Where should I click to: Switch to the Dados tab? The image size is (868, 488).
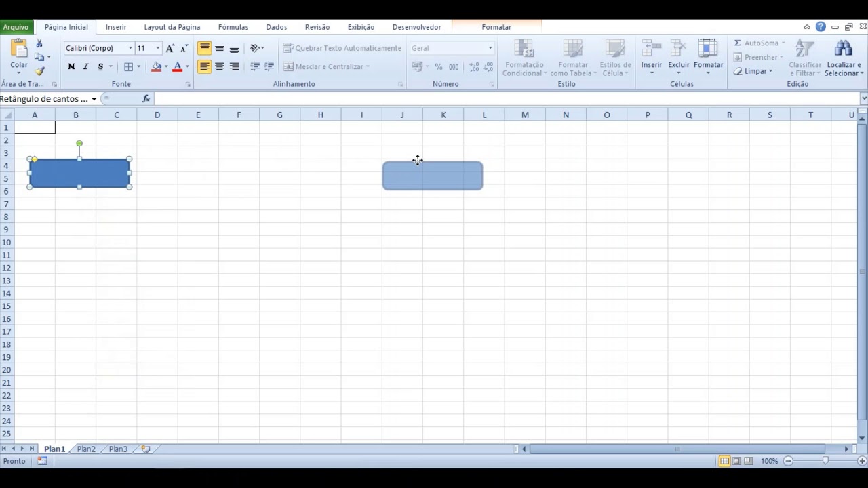277,27
